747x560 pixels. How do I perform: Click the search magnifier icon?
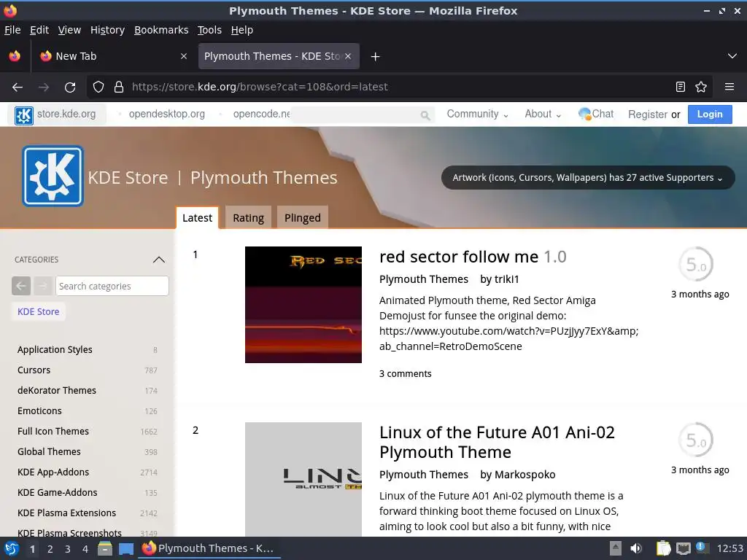pyautogui.click(x=425, y=114)
